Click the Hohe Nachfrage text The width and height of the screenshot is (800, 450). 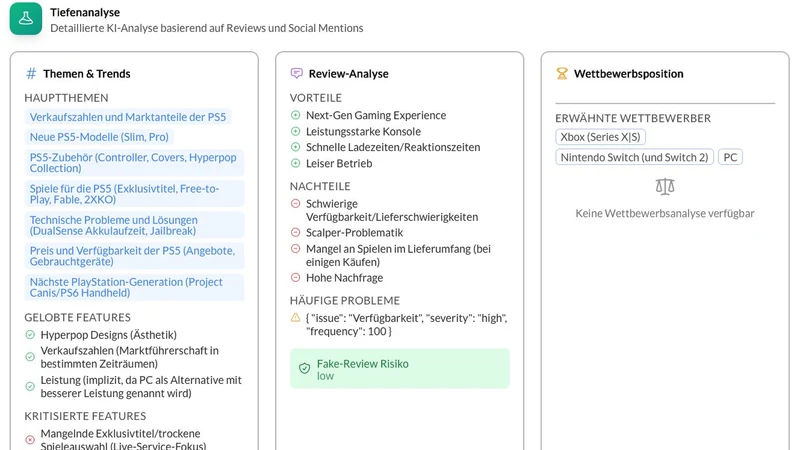tap(344, 278)
